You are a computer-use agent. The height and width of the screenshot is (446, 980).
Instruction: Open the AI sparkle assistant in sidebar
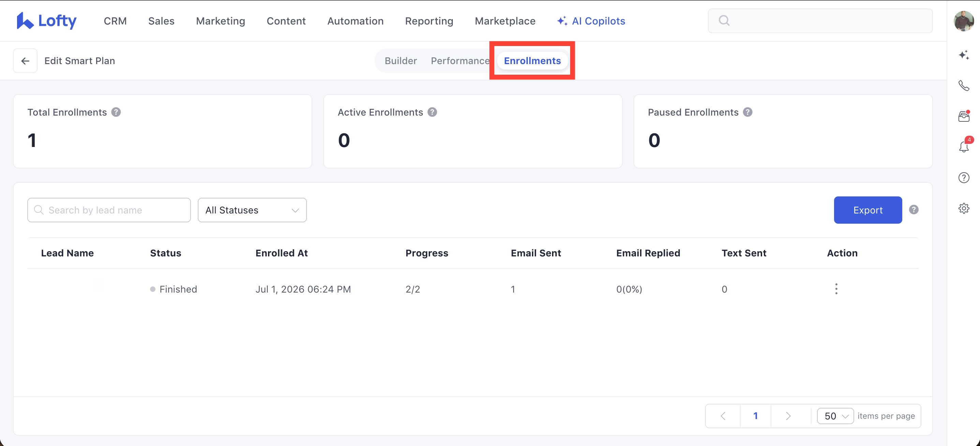pyautogui.click(x=964, y=55)
